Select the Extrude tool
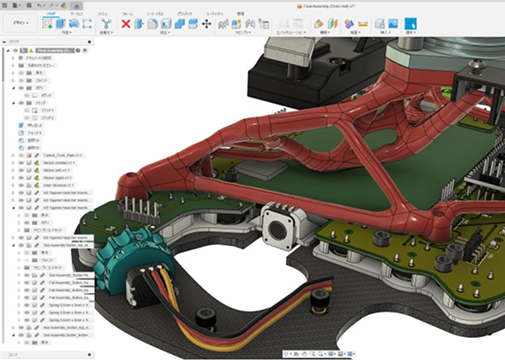 pos(61,23)
